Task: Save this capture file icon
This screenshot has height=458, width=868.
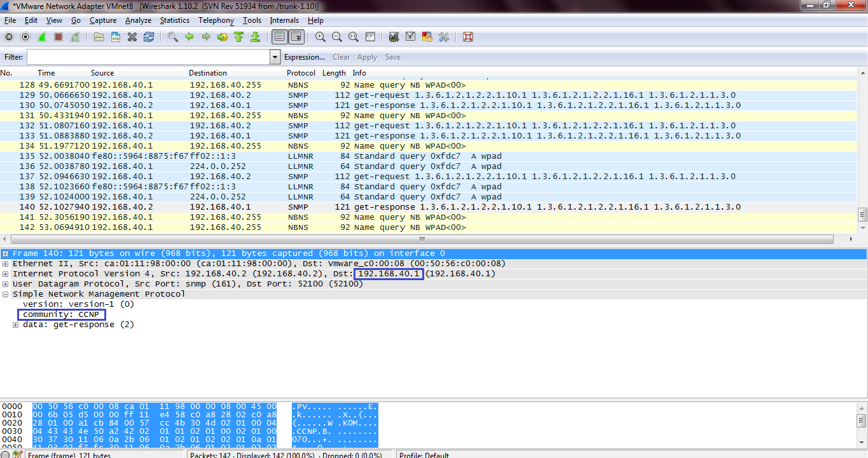Action: point(116,37)
